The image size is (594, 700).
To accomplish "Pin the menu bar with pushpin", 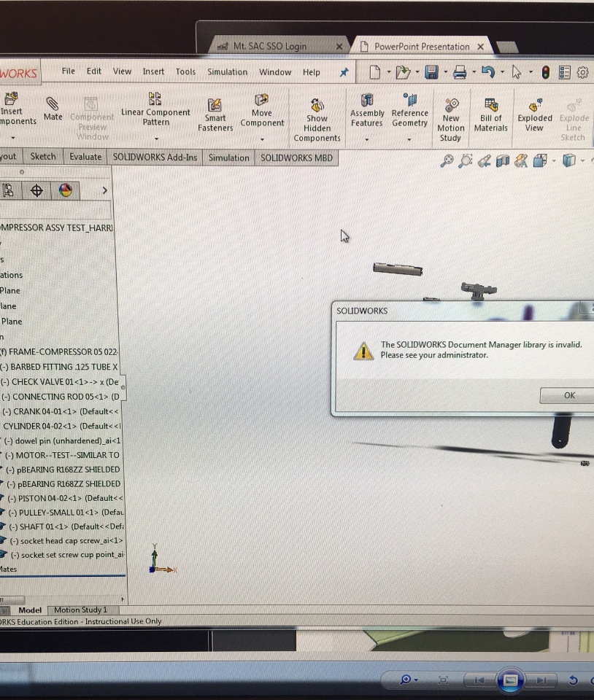I will click(344, 72).
